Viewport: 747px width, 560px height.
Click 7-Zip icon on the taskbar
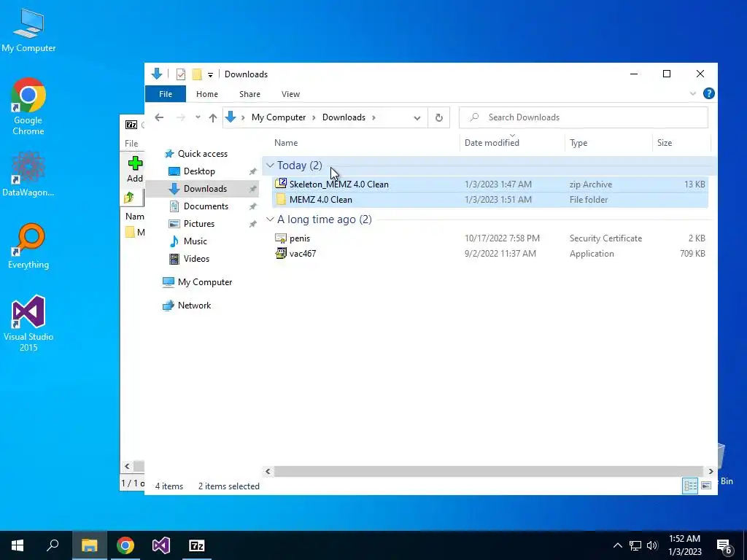[x=197, y=545]
